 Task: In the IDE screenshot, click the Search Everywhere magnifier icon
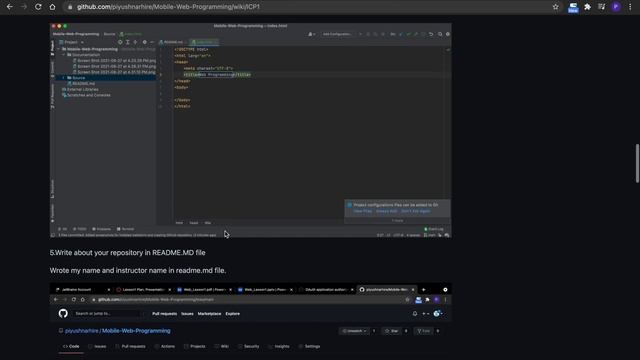coord(440,34)
